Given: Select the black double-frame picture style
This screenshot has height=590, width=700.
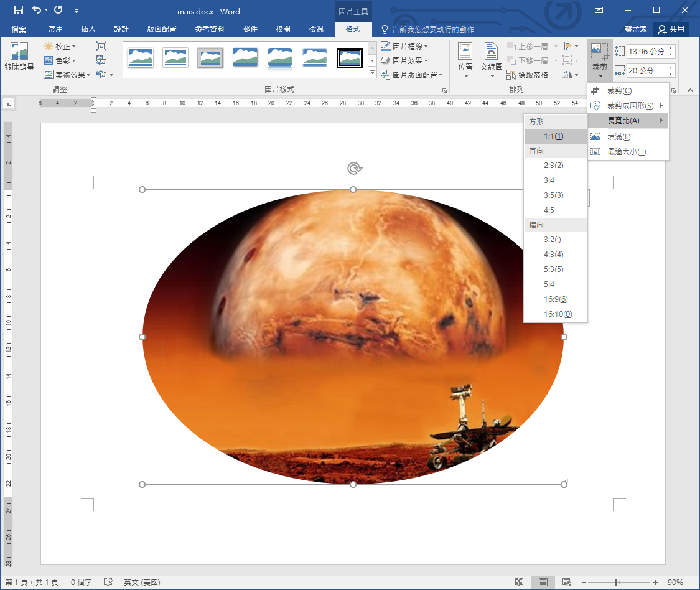Looking at the screenshot, I should [x=349, y=58].
